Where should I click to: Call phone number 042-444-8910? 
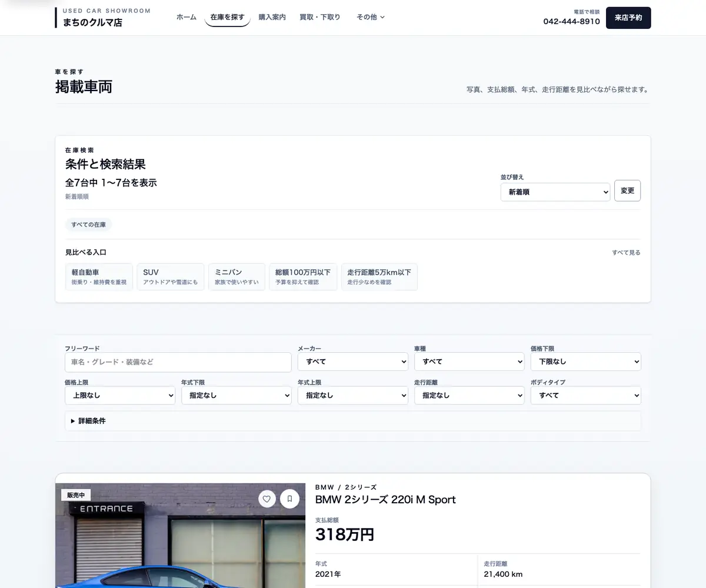coord(571,21)
